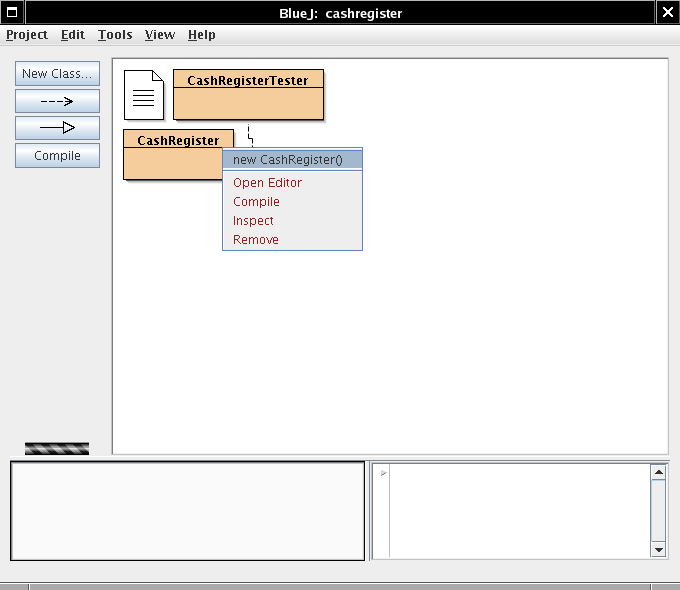Select Inspect in the context menu
The height and width of the screenshot is (590, 680).
pyautogui.click(x=253, y=221)
